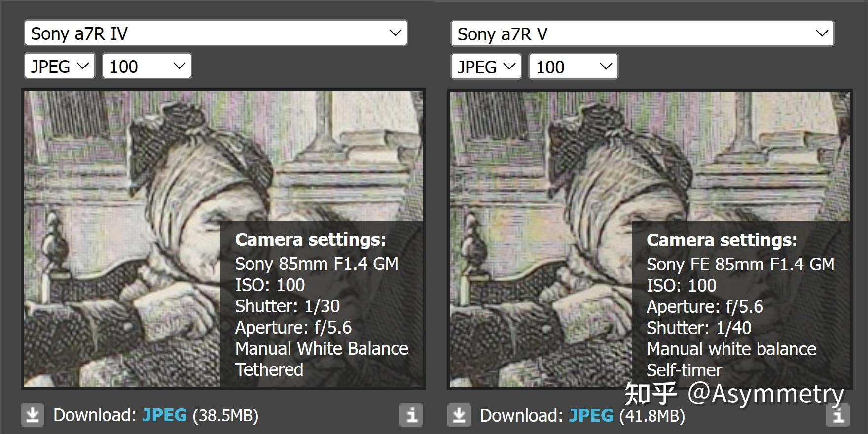Change ISO 100 dropdown for the a7R IV
868x434 pixels.
point(146,66)
